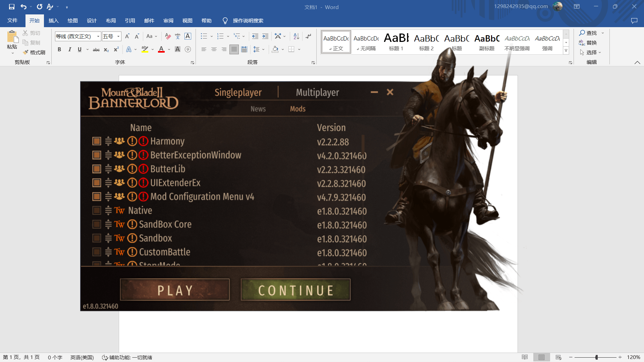644x362 pixels.
Task: Apply superscript formatting
Action: pyautogui.click(x=116, y=49)
